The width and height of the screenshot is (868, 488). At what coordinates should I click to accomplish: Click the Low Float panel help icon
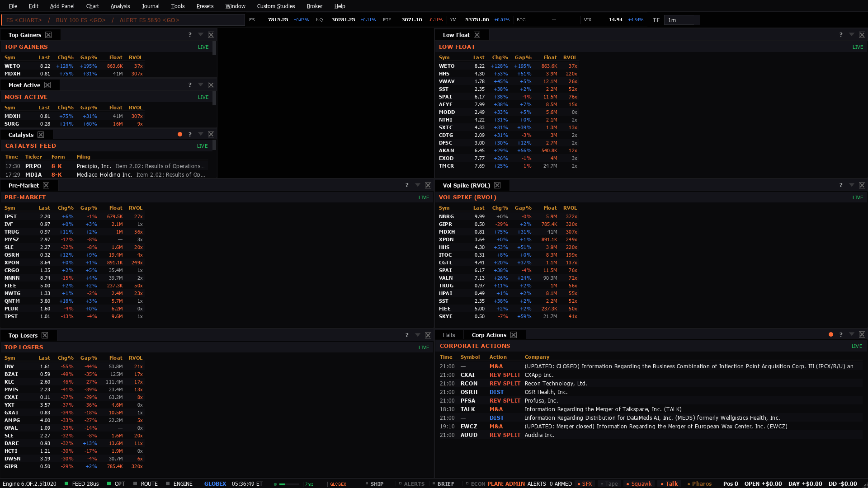coord(841,35)
